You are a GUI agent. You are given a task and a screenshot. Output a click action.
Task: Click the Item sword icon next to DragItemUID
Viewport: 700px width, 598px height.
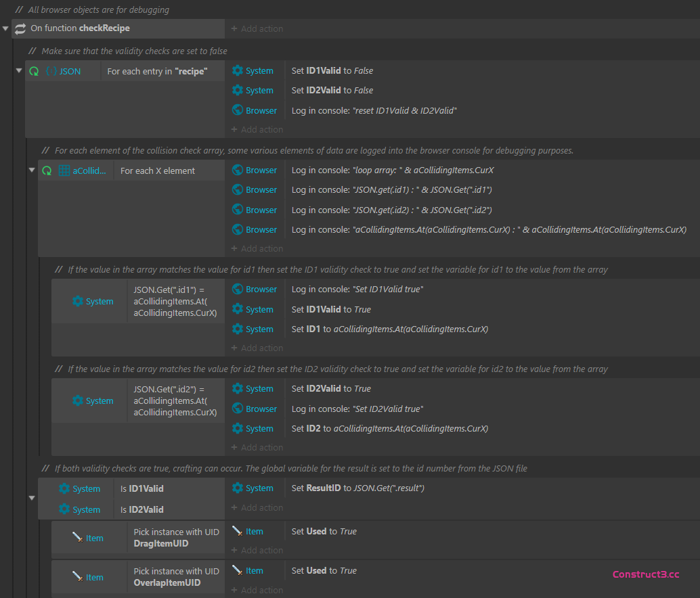(77, 538)
